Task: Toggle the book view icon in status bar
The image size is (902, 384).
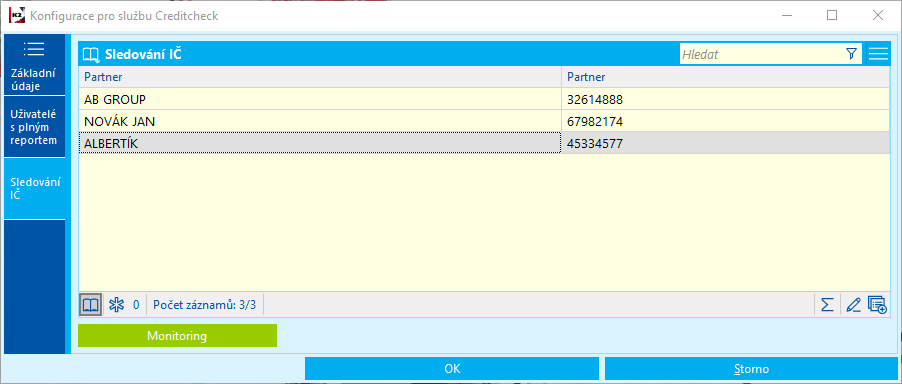Action: 91,305
